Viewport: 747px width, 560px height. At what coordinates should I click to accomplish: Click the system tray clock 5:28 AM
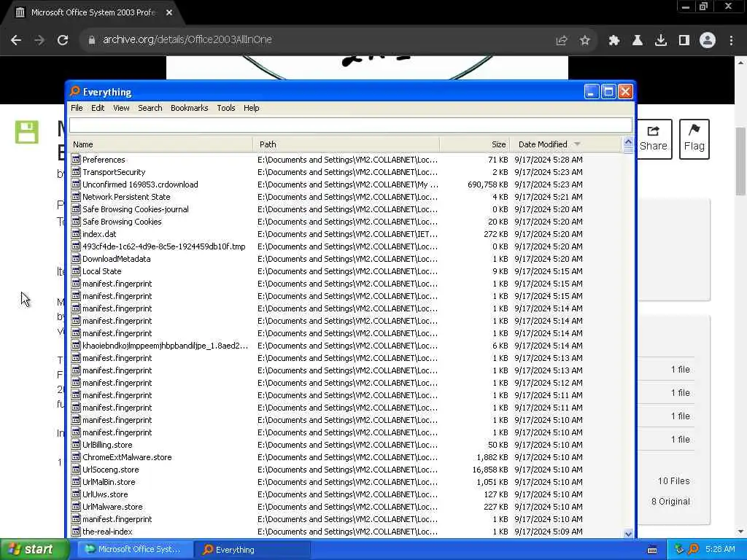pos(720,549)
